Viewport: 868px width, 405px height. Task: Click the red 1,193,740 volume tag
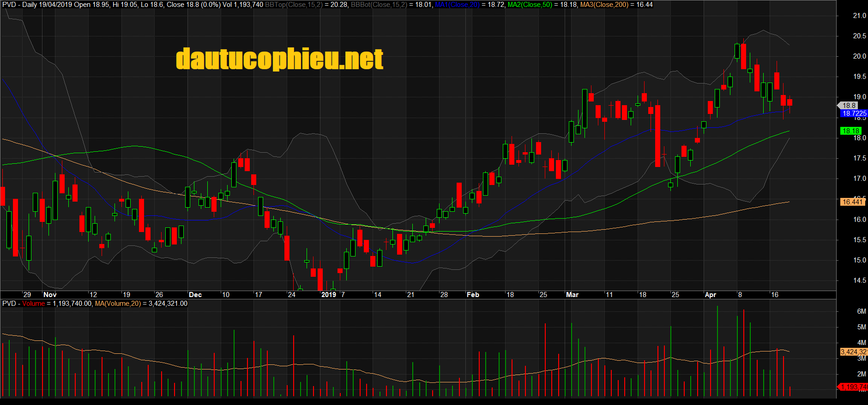tap(853, 387)
